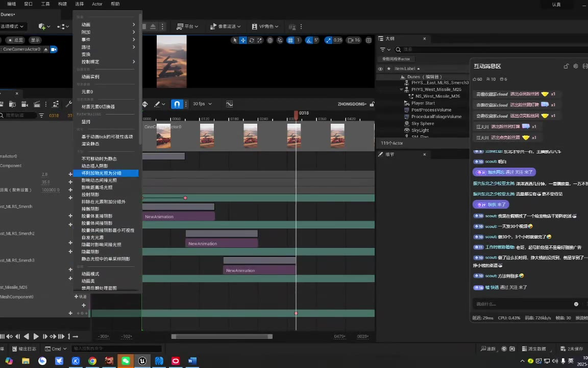The image size is (588, 368).
Task: Select the scale tool in viewport toolbar
Action: [260, 40]
